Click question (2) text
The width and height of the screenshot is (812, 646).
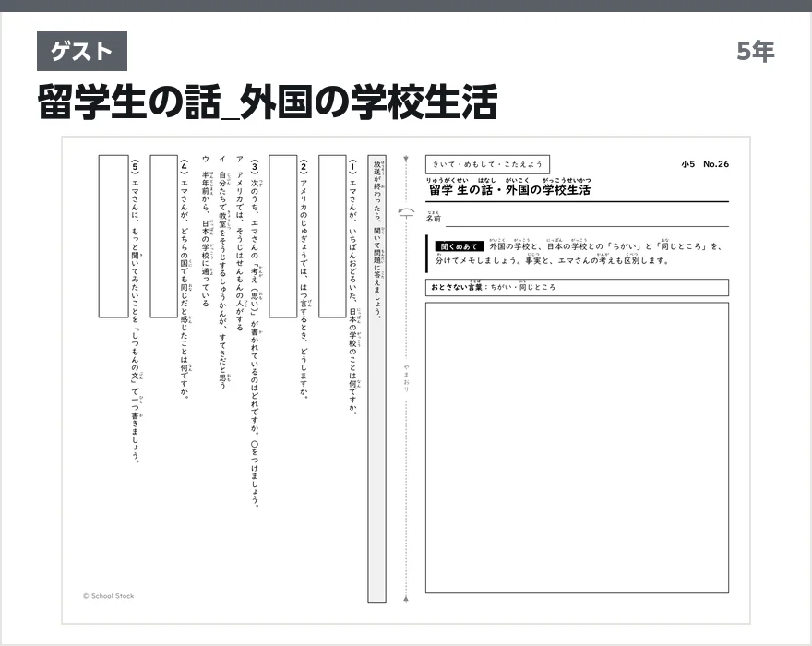(304, 280)
